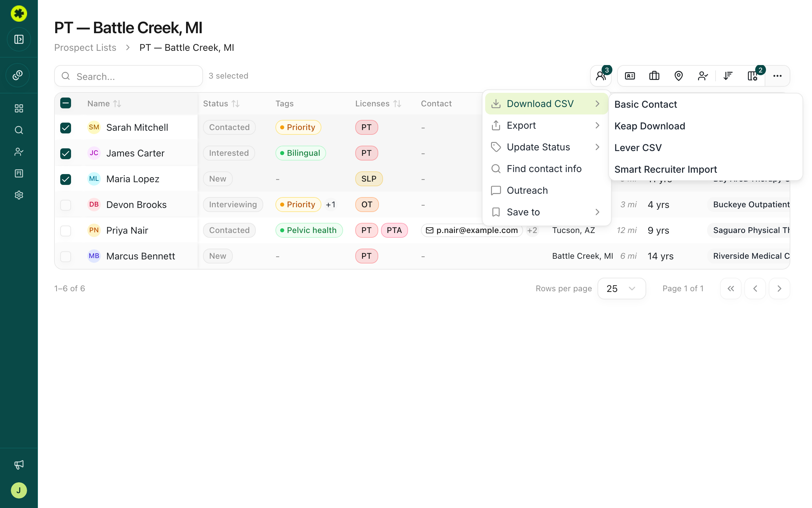Expand the +2 extra contacts badge

(x=532, y=230)
